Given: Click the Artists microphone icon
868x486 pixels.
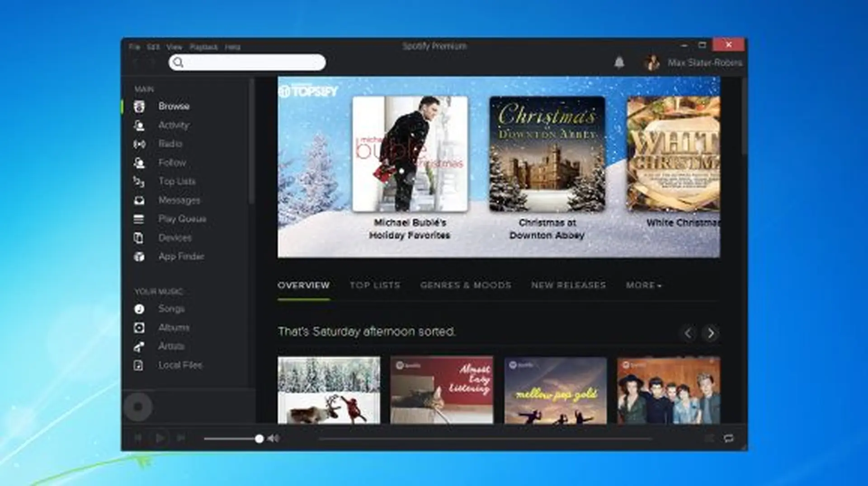Looking at the screenshot, I should click(139, 346).
